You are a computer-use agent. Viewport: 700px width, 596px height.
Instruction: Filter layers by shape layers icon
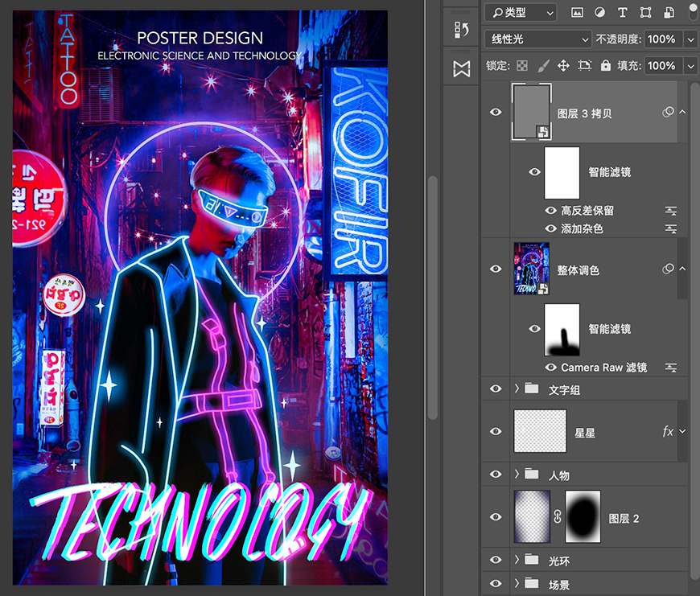[x=644, y=12]
